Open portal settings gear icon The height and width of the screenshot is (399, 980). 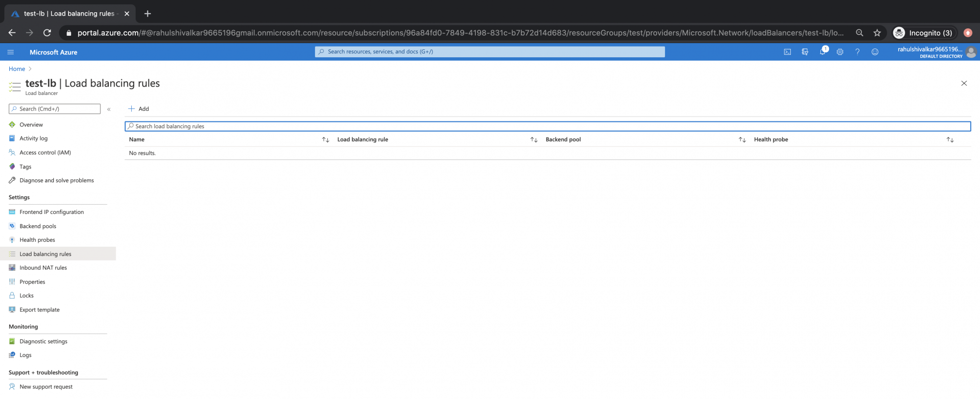point(840,52)
